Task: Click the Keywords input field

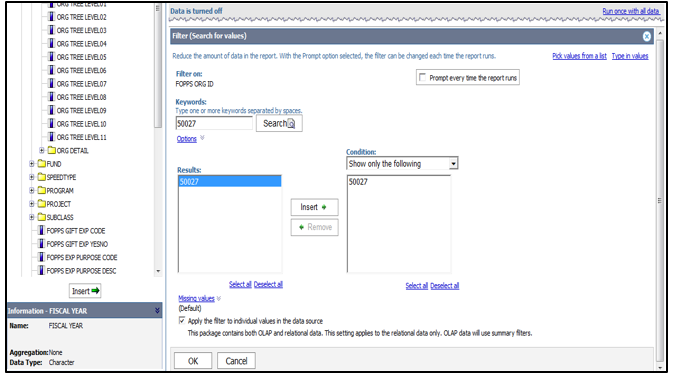Action: pos(214,123)
